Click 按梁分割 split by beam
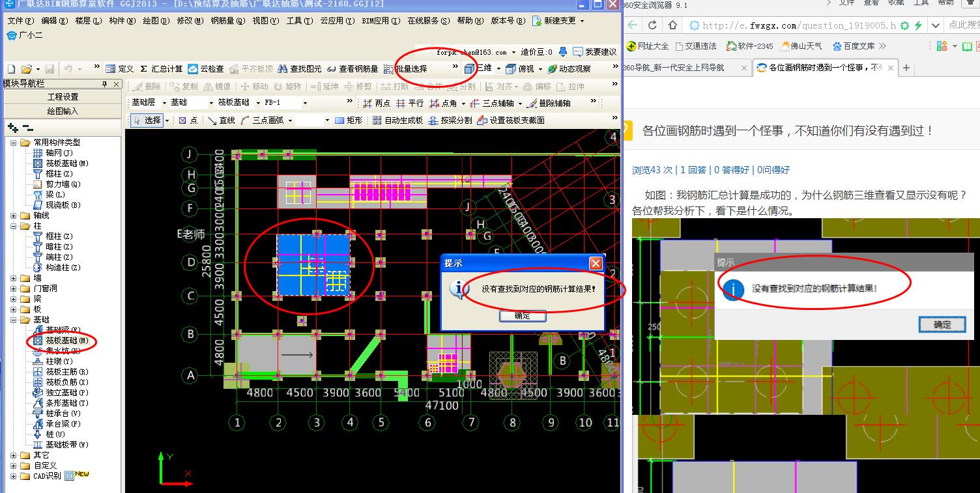The image size is (980, 493). (x=450, y=120)
